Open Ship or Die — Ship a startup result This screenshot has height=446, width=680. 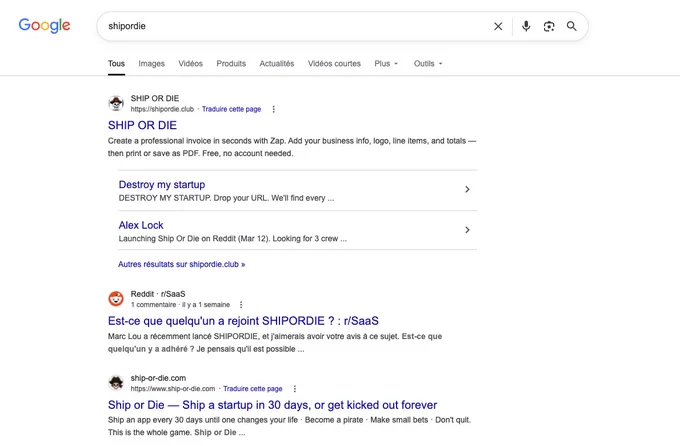tap(272, 405)
